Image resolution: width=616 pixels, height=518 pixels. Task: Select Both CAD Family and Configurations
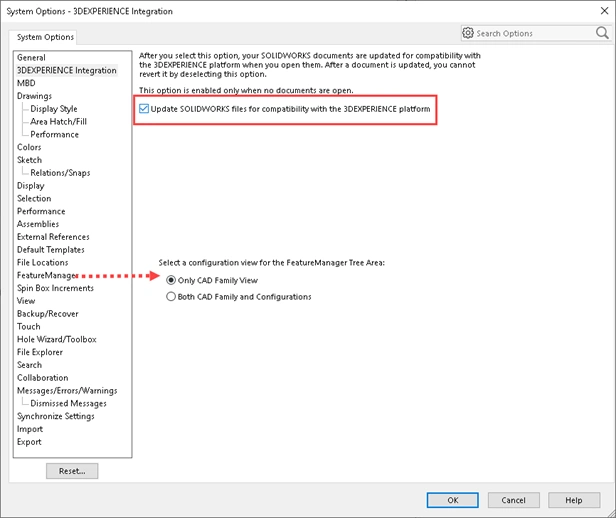171,297
